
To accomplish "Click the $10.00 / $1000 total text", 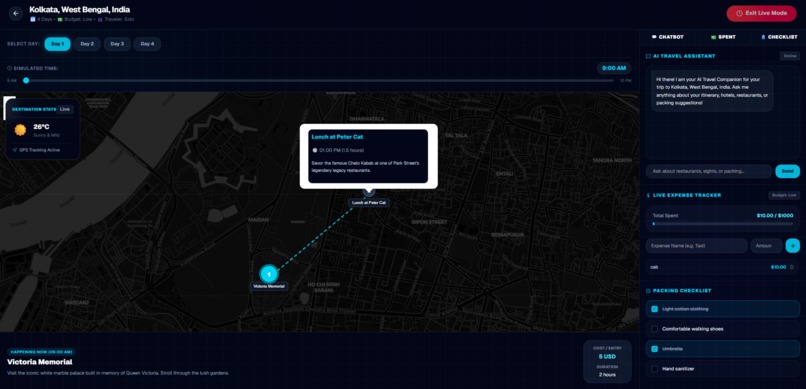I will pos(775,215).
